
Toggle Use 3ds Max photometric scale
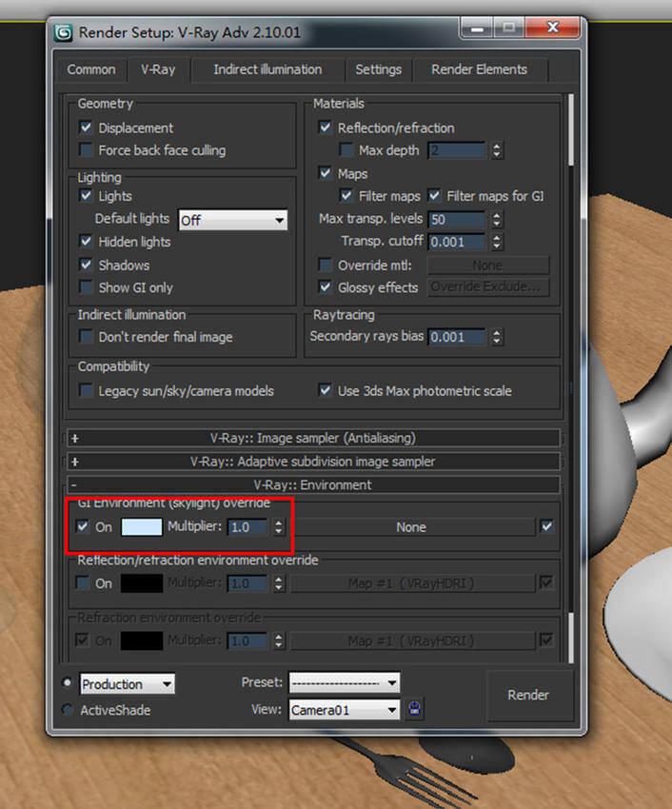(326, 390)
